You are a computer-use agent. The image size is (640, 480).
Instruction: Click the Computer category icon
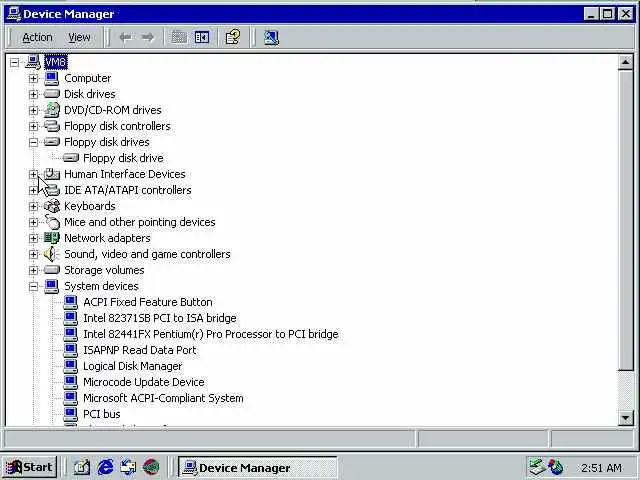tap(52, 78)
